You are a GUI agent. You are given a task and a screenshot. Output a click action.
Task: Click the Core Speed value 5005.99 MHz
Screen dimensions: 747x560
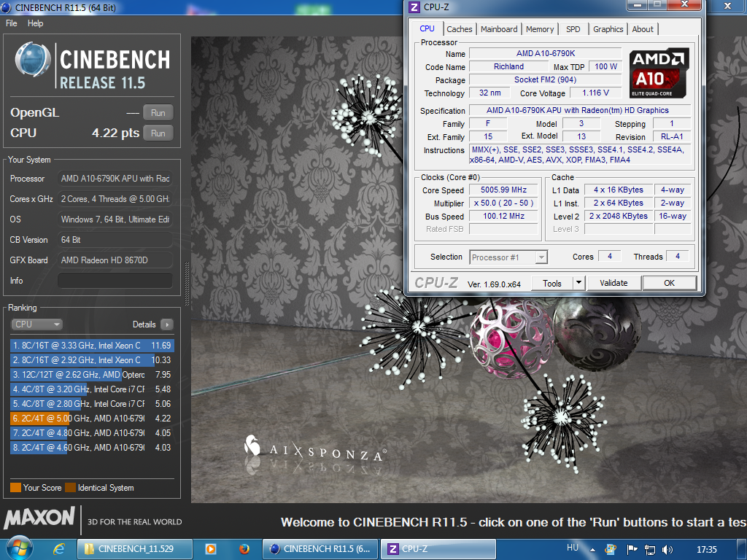coord(503,190)
